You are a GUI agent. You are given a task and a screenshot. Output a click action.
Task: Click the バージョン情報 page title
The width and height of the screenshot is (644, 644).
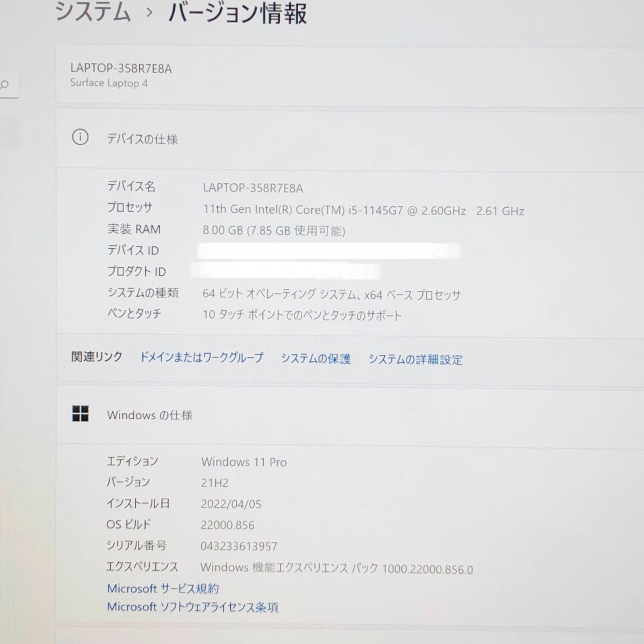tap(237, 13)
